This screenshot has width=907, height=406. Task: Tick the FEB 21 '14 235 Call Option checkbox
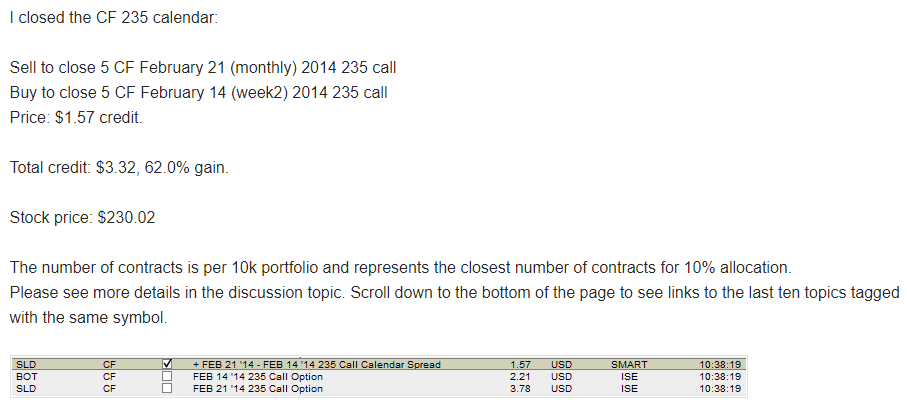(167, 389)
